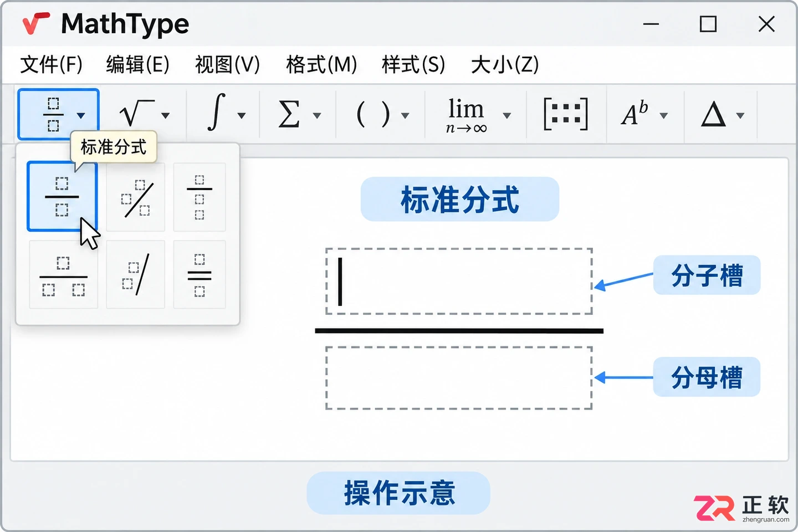The image size is (798, 532).
Task: Close the MathType window
Action: coord(766,24)
